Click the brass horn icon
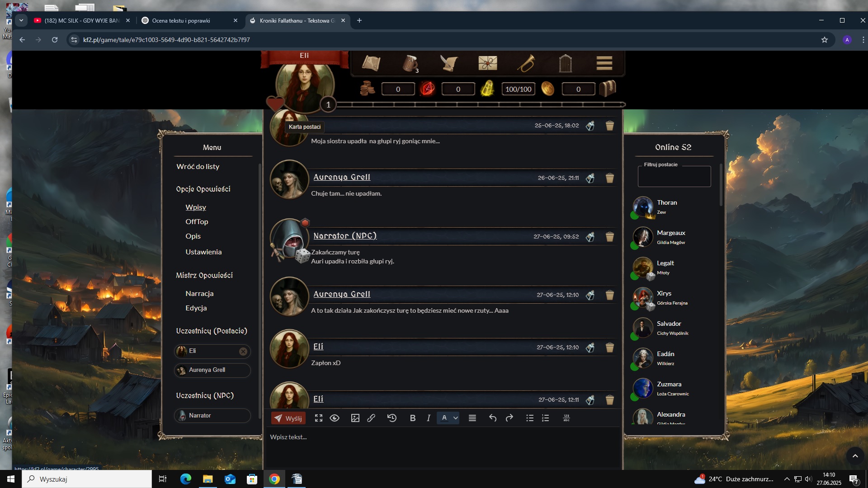 (526, 63)
